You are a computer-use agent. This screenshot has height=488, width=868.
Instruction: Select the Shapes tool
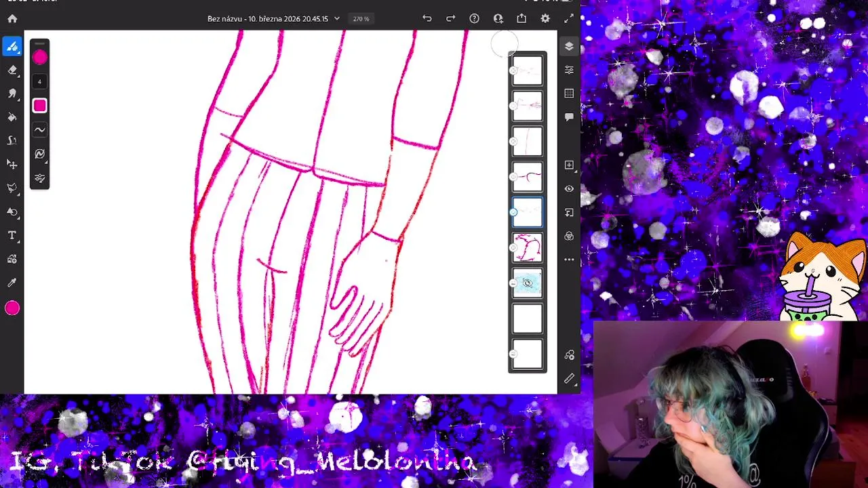click(12, 211)
